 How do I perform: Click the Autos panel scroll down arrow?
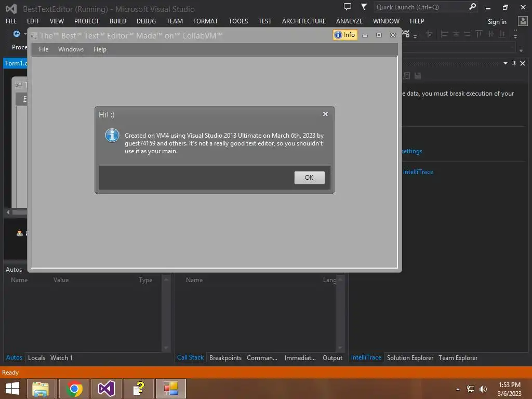166,348
